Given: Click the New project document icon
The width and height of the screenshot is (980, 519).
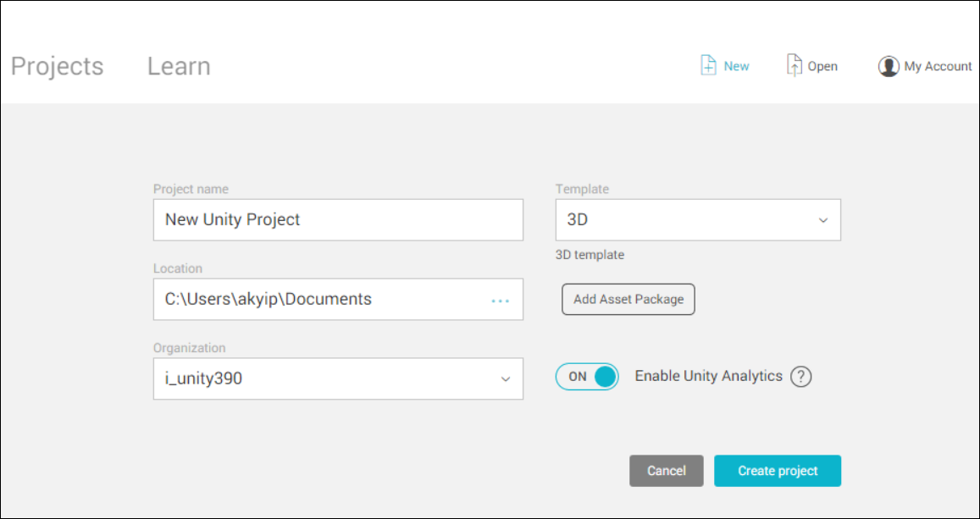Looking at the screenshot, I should (x=708, y=65).
